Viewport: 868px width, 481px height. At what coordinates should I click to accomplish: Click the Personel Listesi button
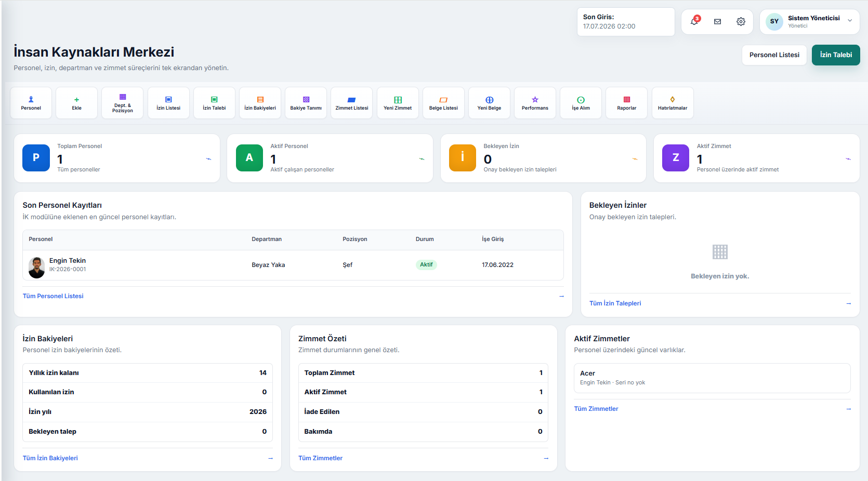(x=774, y=55)
